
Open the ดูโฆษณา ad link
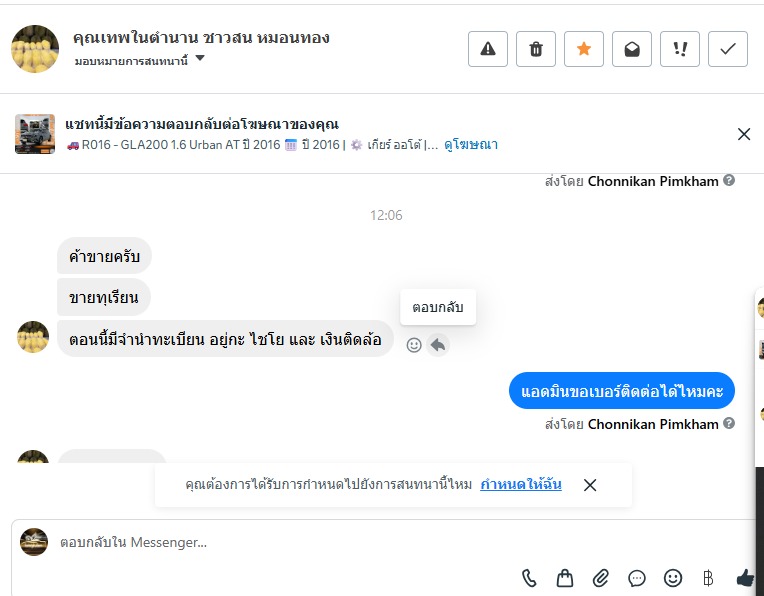pos(470,145)
